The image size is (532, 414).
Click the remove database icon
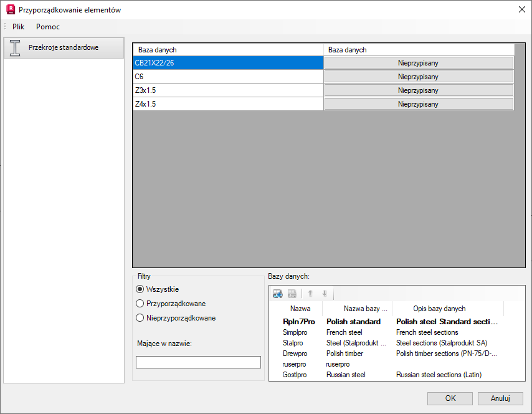point(292,294)
